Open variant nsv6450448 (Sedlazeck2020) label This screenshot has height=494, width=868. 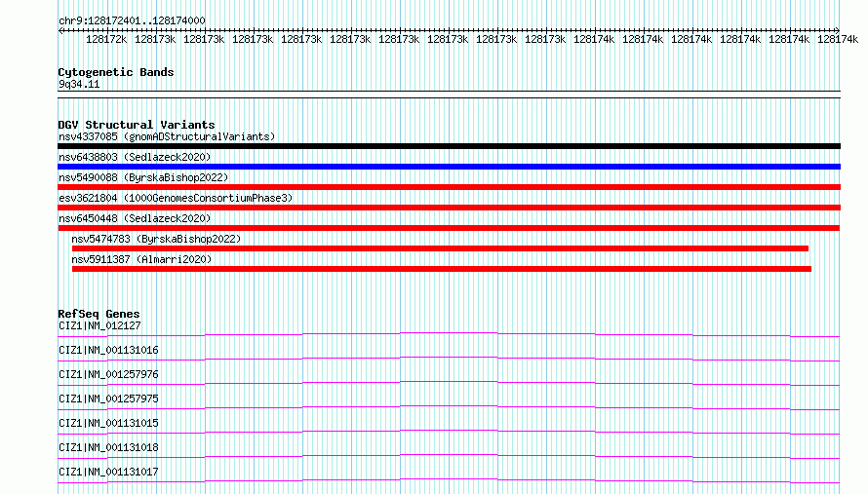coord(135,218)
